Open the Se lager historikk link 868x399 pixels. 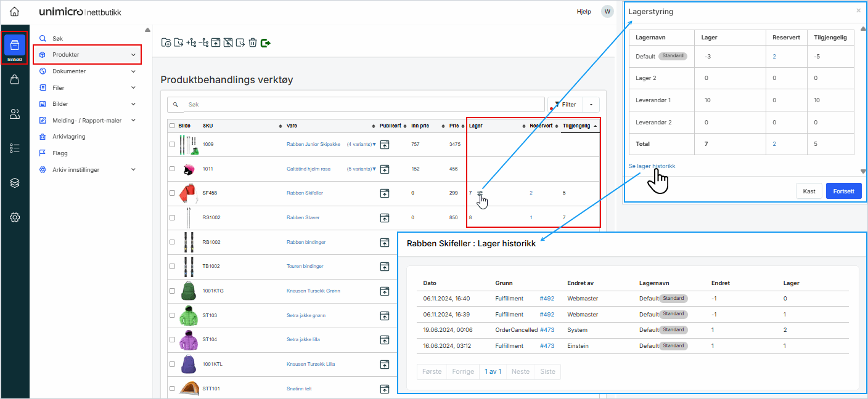click(652, 166)
